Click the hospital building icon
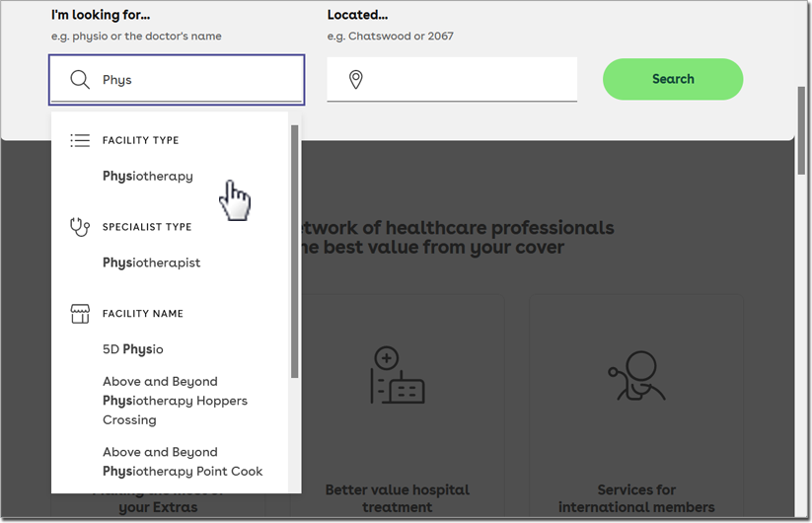The height and width of the screenshot is (523, 812). pos(397,375)
